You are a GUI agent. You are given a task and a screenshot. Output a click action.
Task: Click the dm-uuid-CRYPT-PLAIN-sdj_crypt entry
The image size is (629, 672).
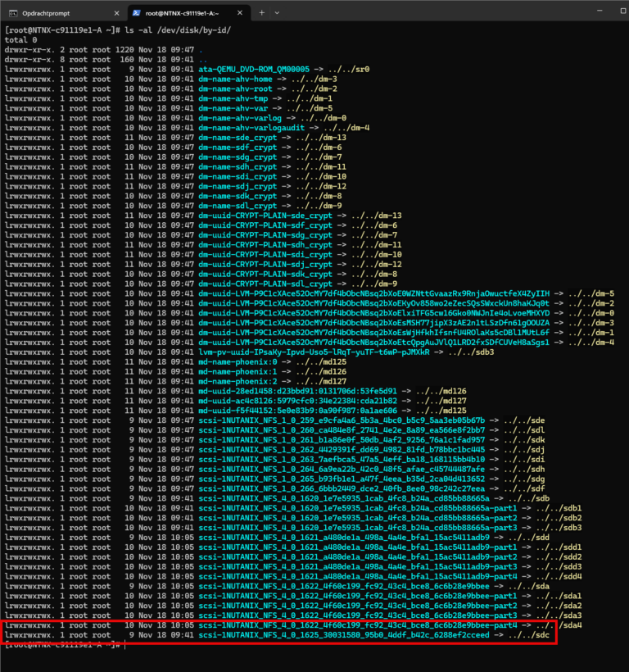point(265,265)
